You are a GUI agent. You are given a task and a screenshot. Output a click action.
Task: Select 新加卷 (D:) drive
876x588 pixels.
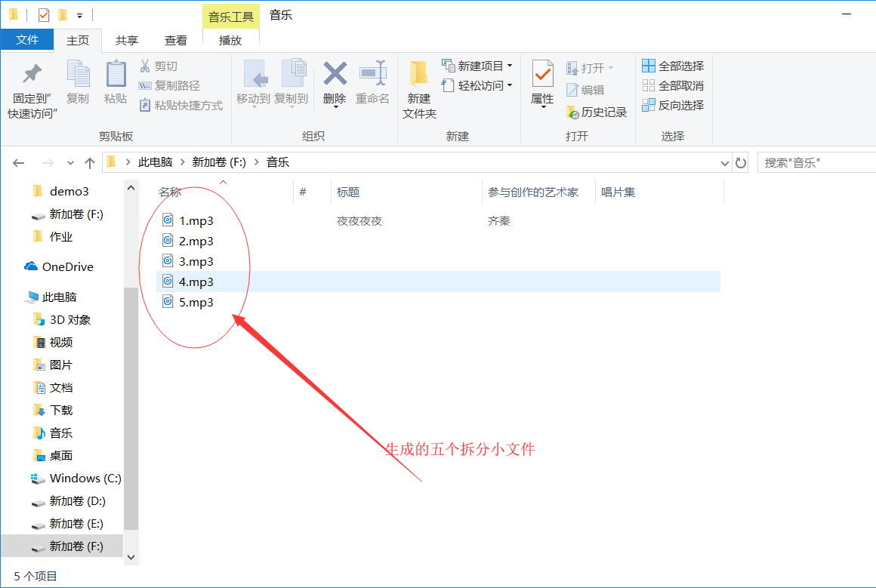[68, 501]
